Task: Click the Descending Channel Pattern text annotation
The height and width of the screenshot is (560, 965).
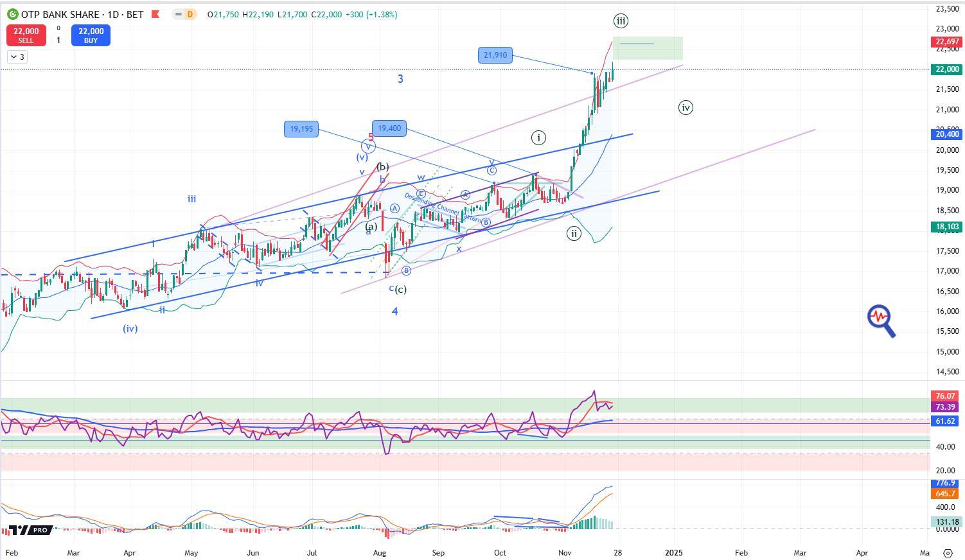Action: [443, 208]
